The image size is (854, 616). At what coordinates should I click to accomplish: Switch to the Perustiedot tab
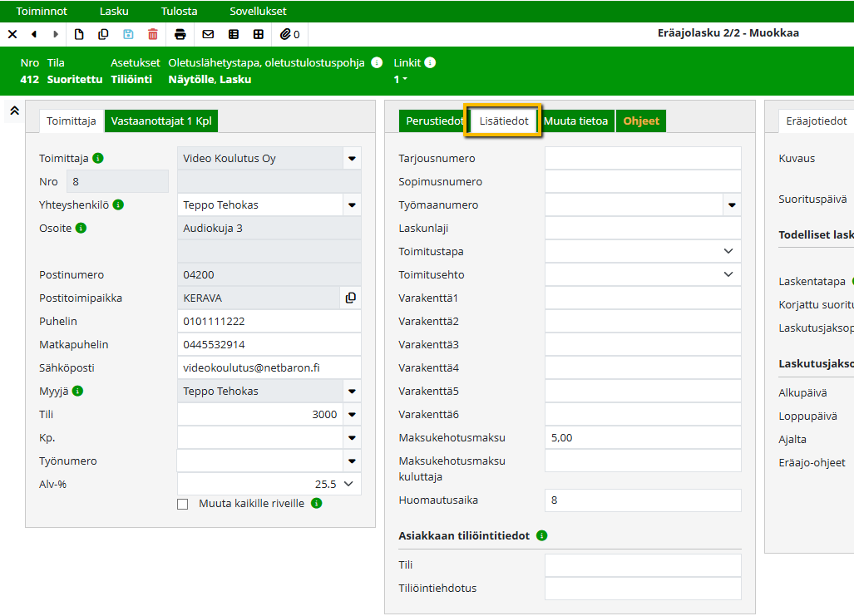433,121
